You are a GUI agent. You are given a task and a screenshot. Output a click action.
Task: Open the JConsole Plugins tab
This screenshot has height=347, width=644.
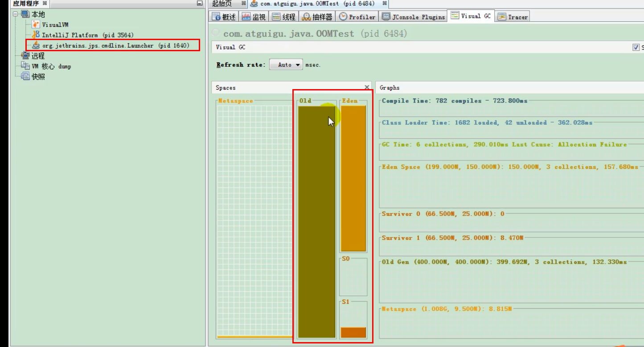click(x=413, y=17)
